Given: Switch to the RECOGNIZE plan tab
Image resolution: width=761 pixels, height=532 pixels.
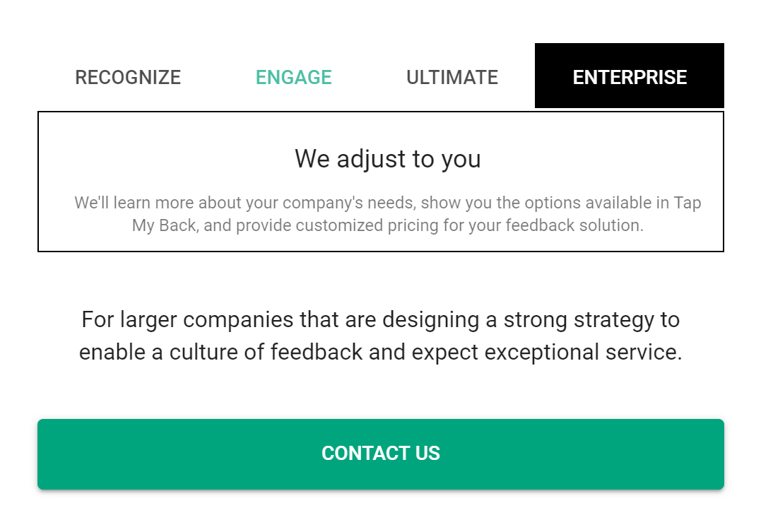Looking at the screenshot, I should tap(128, 77).
